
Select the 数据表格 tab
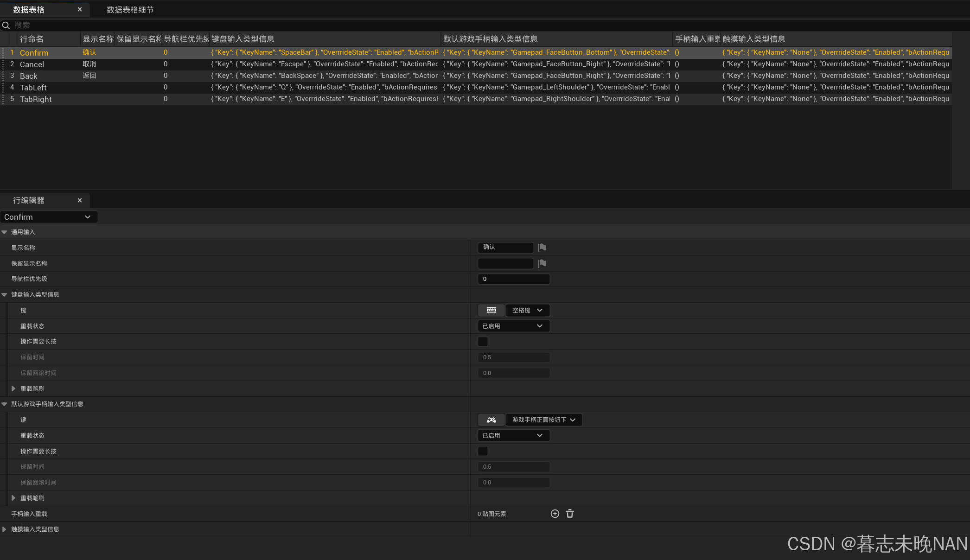click(x=29, y=10)
